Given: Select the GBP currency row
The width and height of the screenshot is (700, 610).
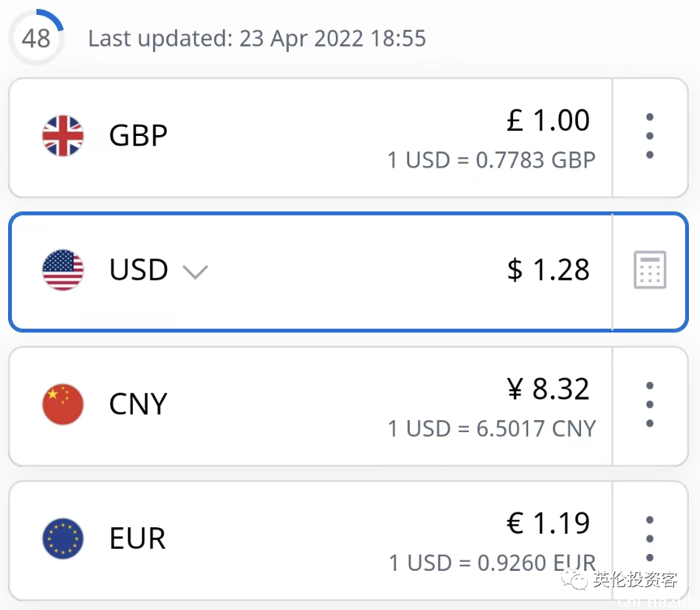Looking at the screenshot, I should click(310, 137).
